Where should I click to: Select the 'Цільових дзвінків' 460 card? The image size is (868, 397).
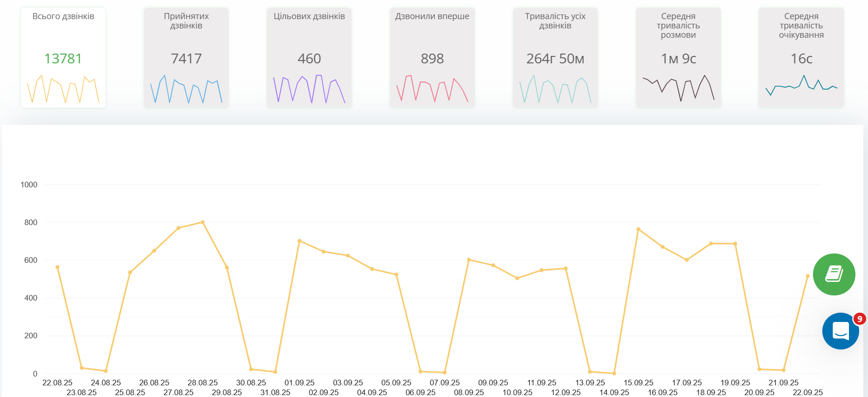click(309, 58)
